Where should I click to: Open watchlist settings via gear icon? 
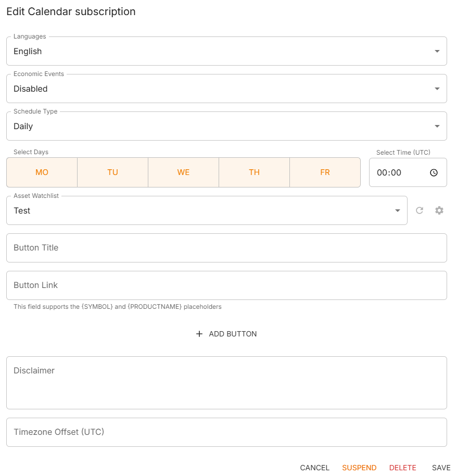(439, 210)
